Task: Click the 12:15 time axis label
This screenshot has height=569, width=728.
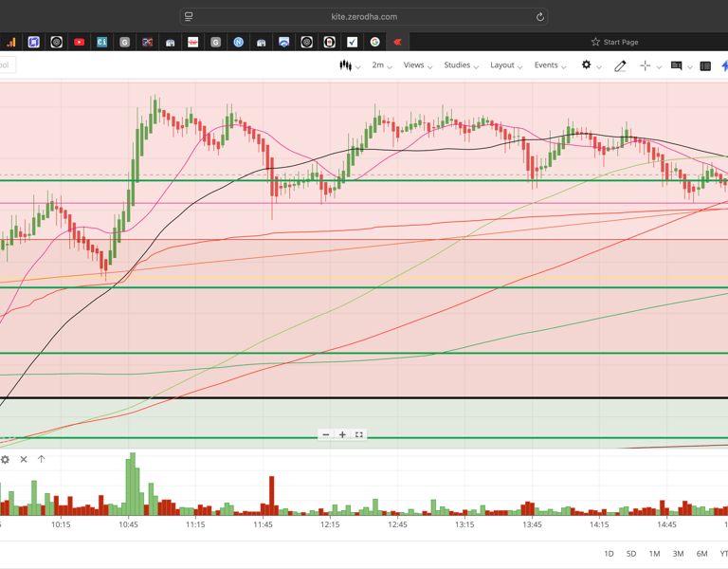Action: [x=330, y=524]
